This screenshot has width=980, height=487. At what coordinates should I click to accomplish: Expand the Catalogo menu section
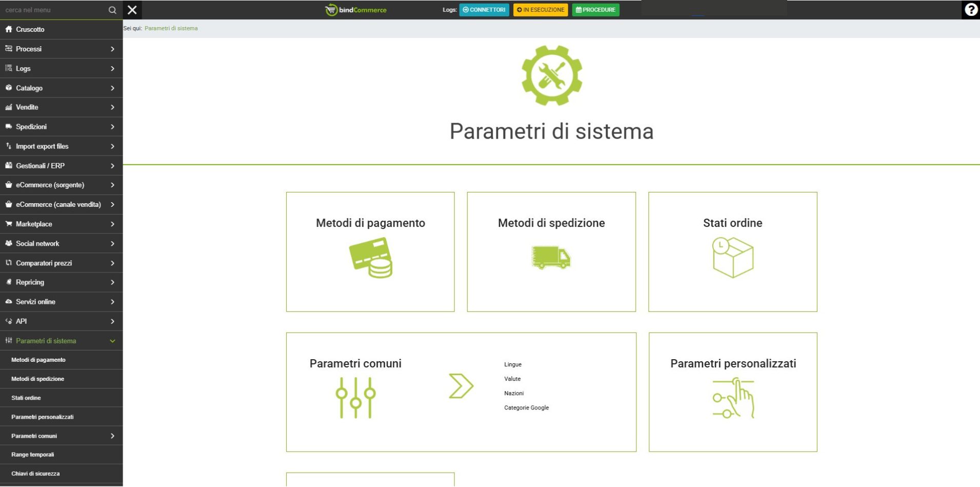point(61,88)
